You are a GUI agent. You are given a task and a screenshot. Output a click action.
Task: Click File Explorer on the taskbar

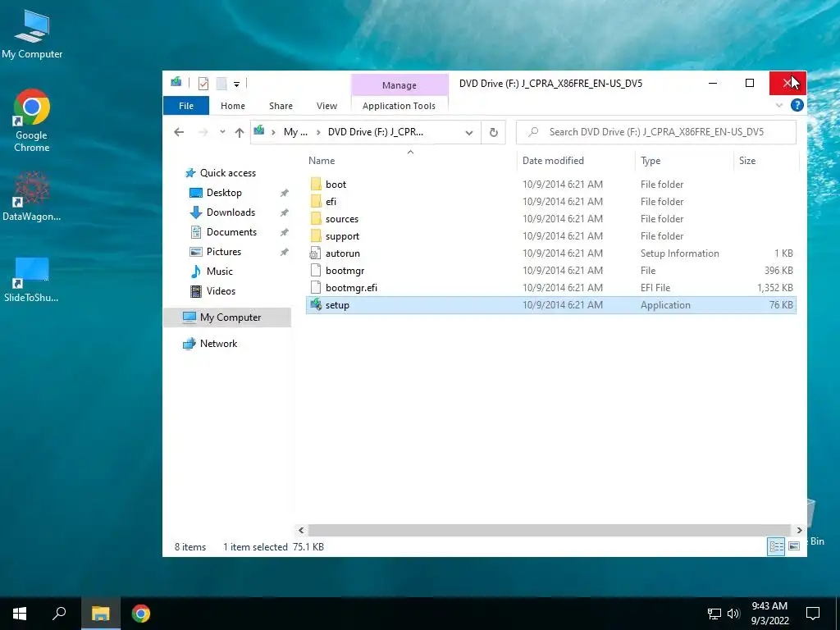[x=100, y=614]
